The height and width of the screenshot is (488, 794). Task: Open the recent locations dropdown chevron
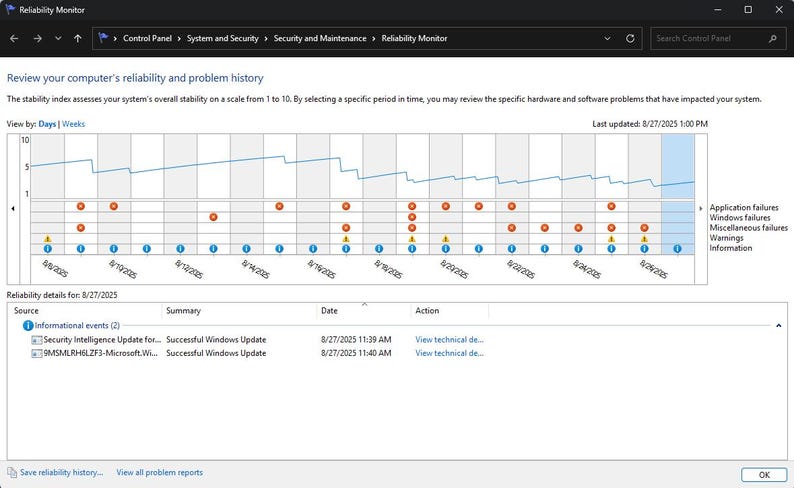pyautogui.click(x=58, y=38)
